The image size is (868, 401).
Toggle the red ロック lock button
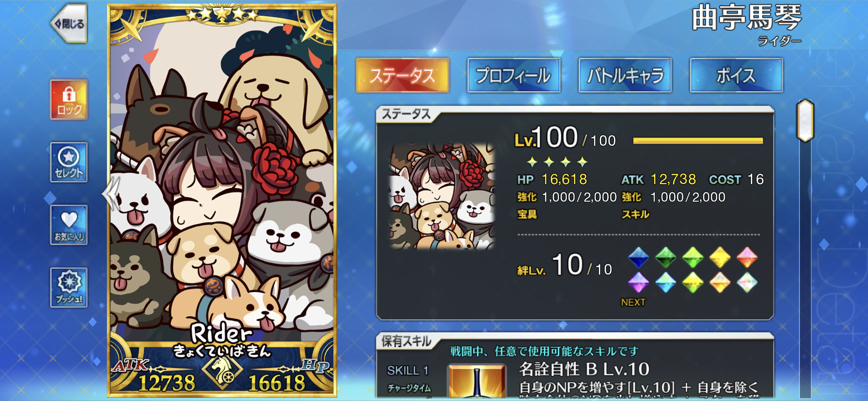[69, 100]
